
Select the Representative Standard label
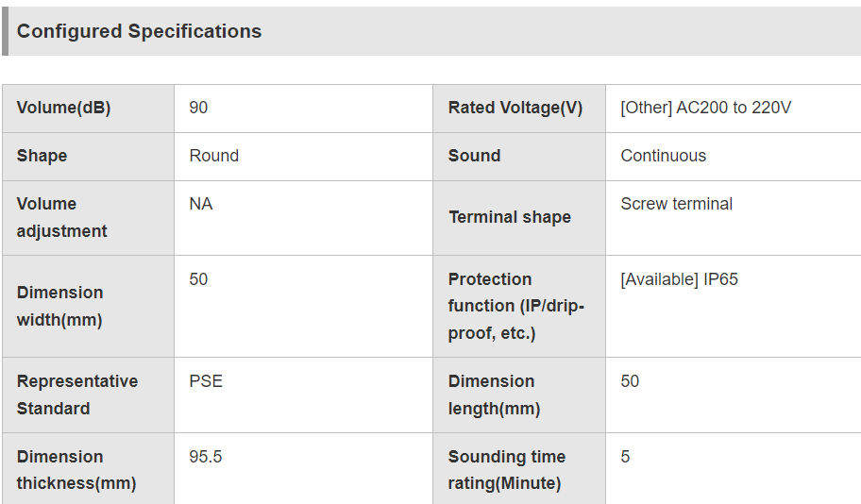pos(76,395)
